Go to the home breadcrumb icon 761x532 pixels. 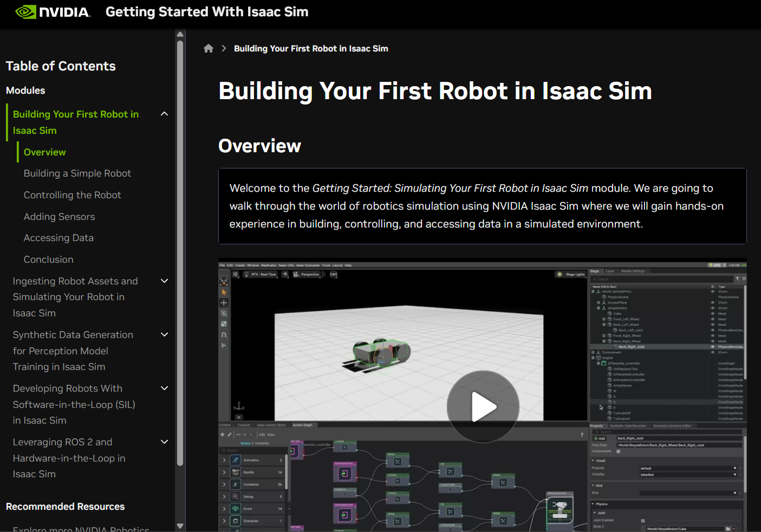(209, 49)
